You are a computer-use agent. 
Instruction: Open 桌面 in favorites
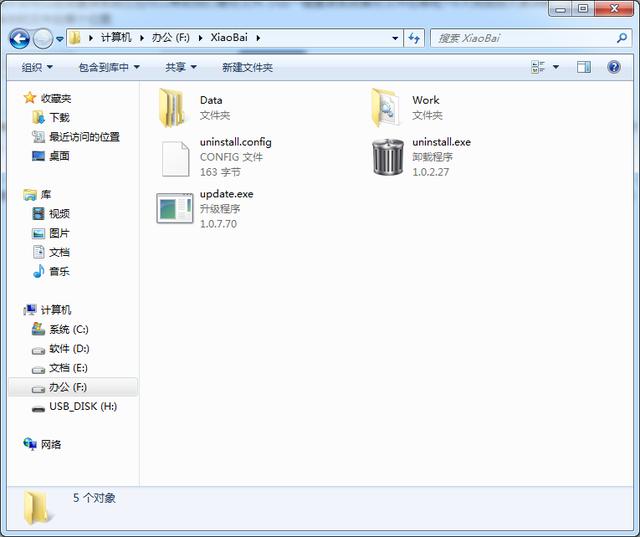(x=60, y=156)
